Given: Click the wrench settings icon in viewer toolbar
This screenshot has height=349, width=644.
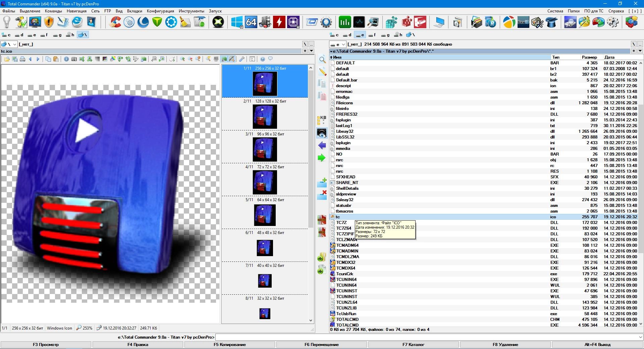Looking at the screenshot, I should click(x=241, y=59).
